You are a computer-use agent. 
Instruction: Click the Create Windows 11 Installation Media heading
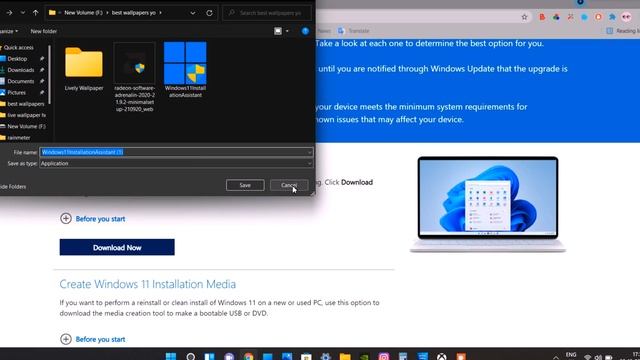(x=148, y=284)
